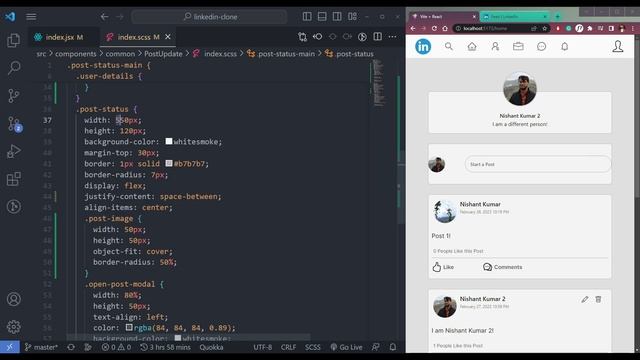Viewport: 640px width, 360px height.
Task: Open the rgba(84, 84, 84, 0.89) color swatch
Action: coord(129,327)
